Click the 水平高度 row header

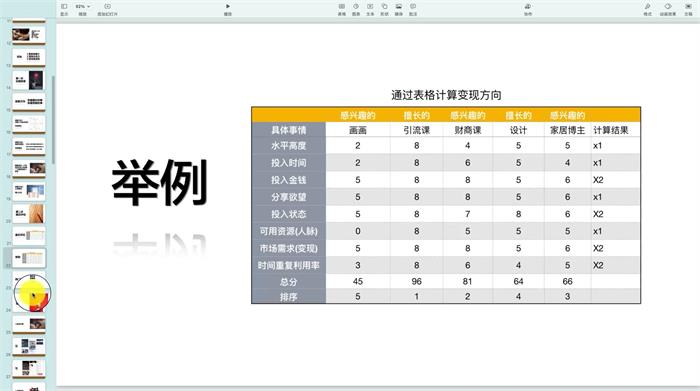[288, 146]
